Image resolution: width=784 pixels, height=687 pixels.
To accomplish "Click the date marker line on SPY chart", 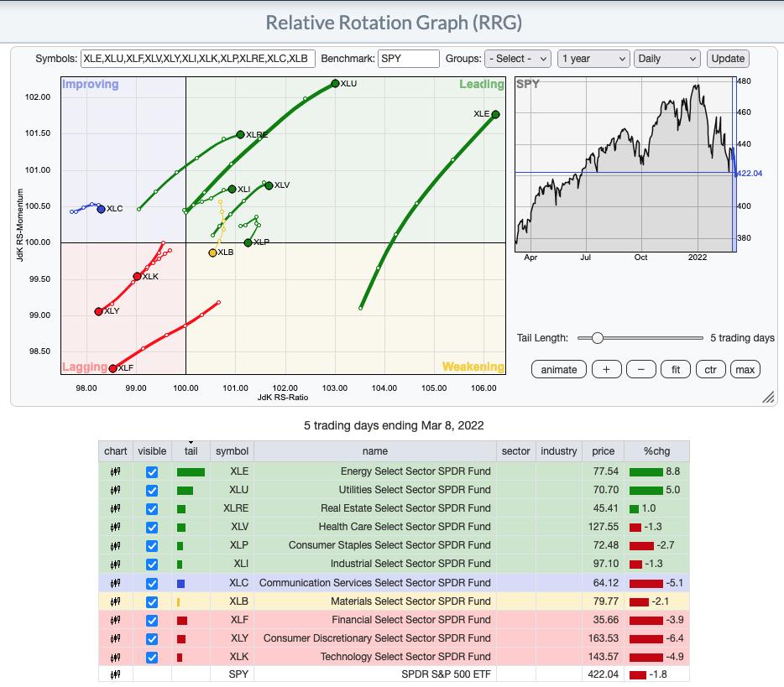I will 733,165.
